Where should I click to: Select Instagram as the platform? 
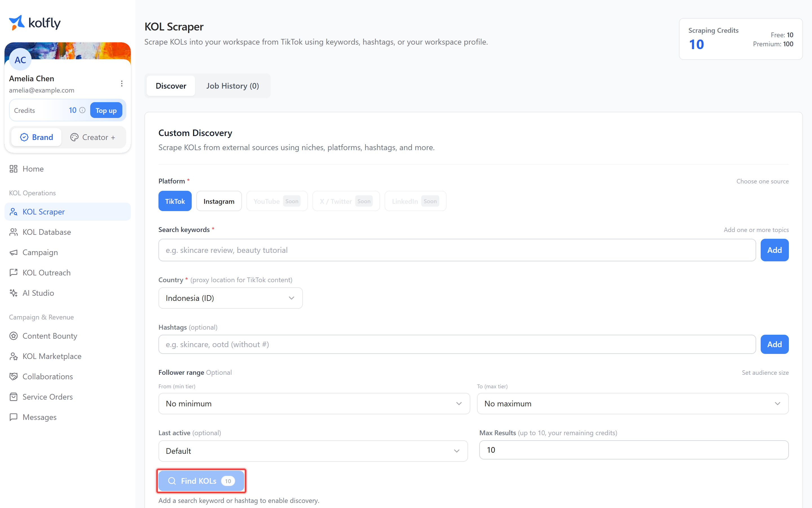219,201
